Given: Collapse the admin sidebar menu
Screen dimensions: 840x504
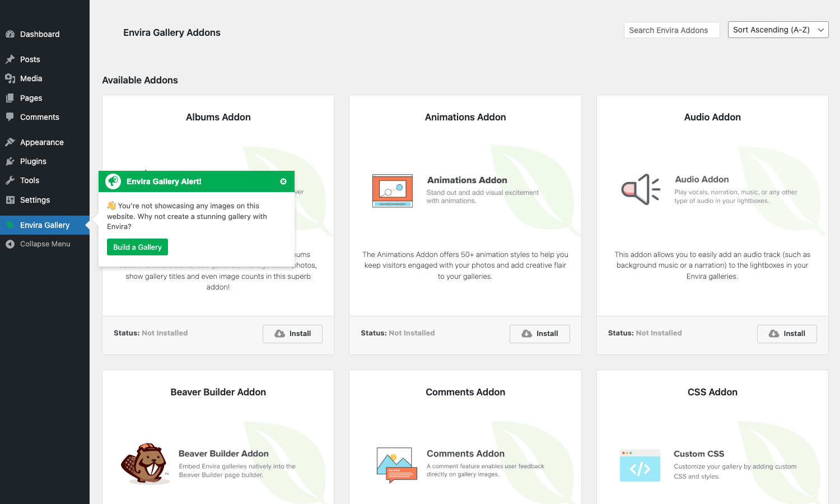Looking at the screenshot, I should pyautogui.click(x=45, y=244).
